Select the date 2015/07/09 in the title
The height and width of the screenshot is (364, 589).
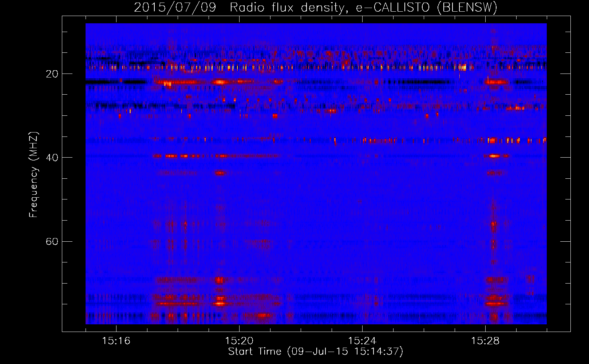pyautogui.click(x=175, y=8)
